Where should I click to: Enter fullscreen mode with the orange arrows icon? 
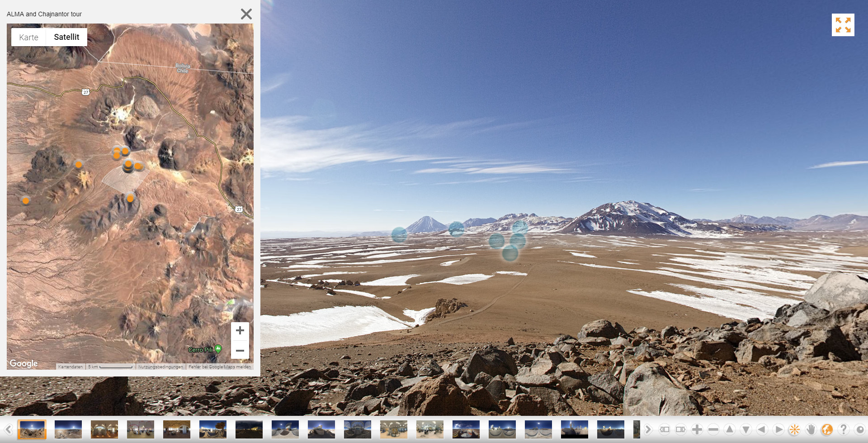pos(843,25)
